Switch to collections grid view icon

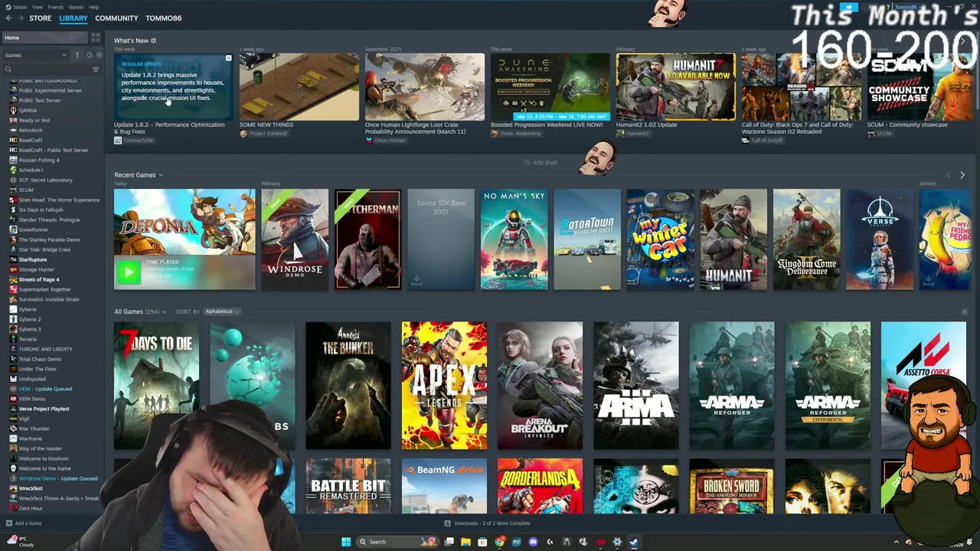point(96,37)
